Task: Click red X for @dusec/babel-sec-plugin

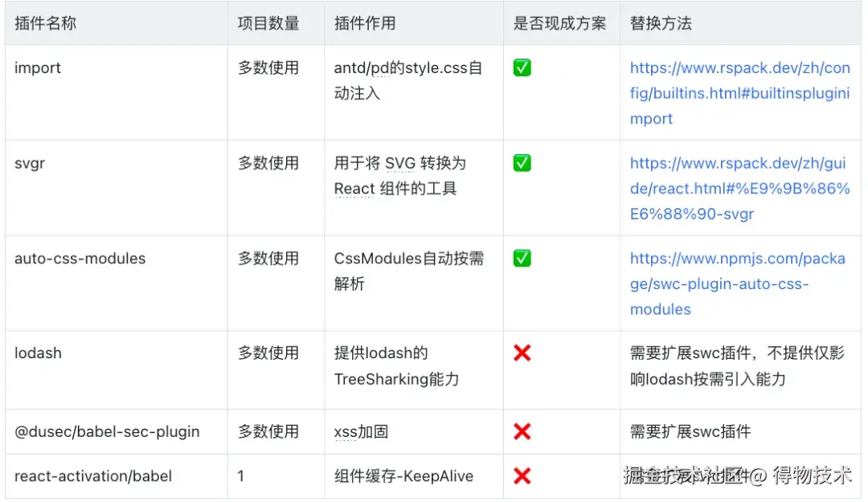Action: click(x=522, y=431)
